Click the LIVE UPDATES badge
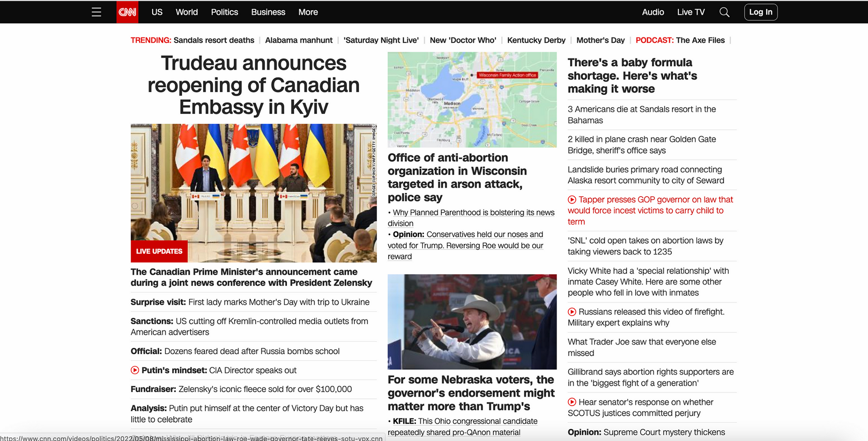Viewport: 868px width, 441px height. [159, 251]
